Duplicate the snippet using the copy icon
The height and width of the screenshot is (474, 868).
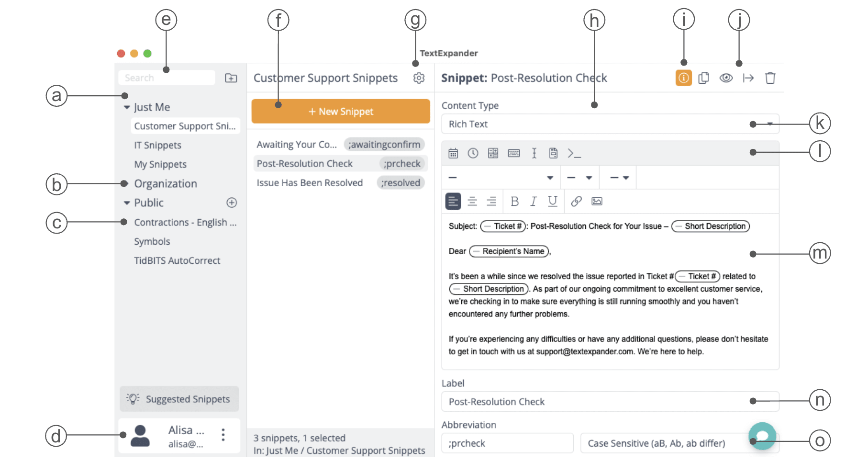tap(703, 78)
